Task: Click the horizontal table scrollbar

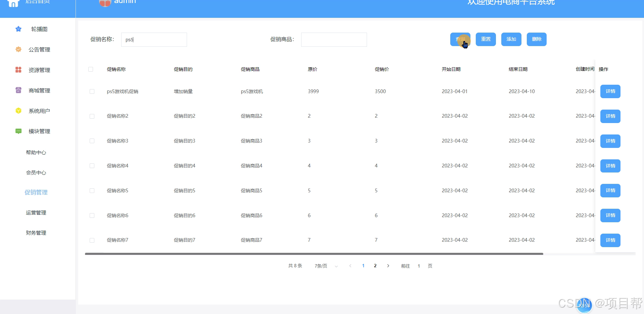Action: (314, 254)
